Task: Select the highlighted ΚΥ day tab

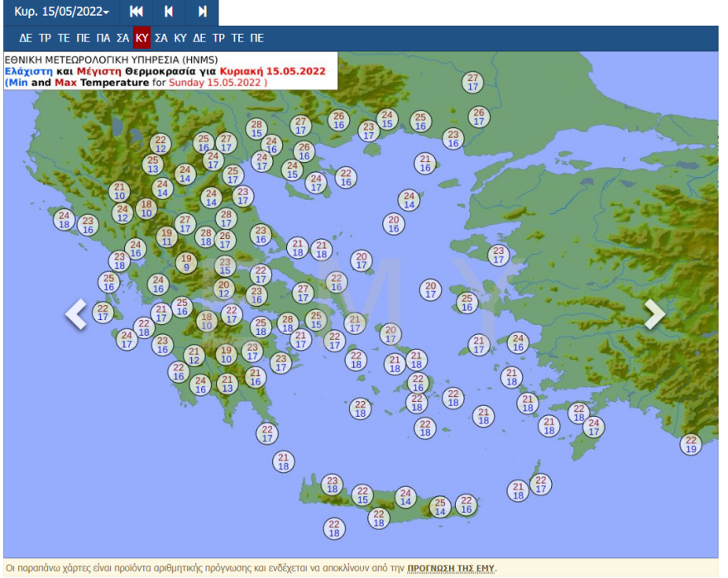Action: pos(141,38)
